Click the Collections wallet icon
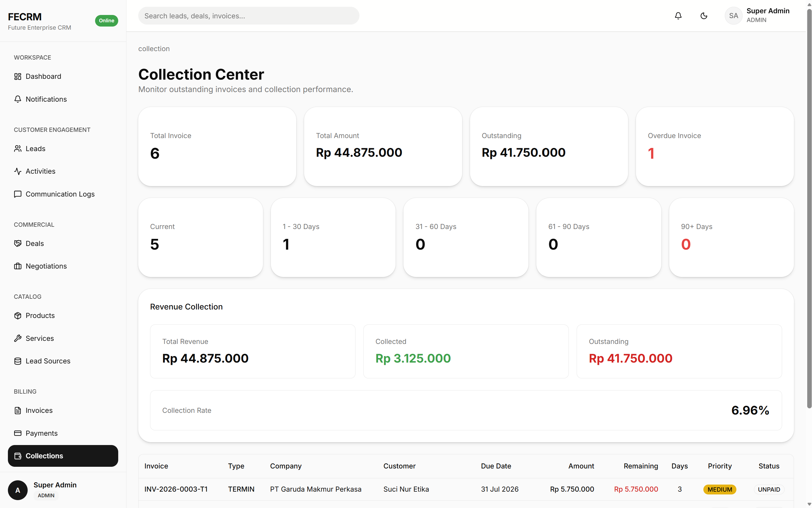This screenshot has width=812, height=508. (x=18, y=456)
